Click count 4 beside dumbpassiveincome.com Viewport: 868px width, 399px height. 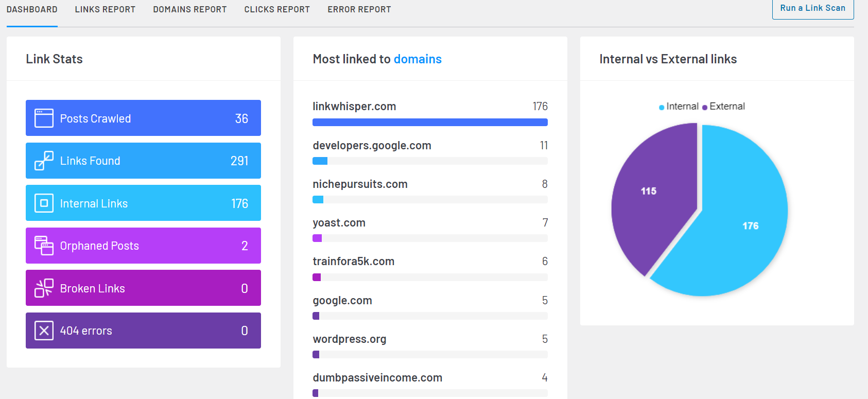[x=545, y=377]
